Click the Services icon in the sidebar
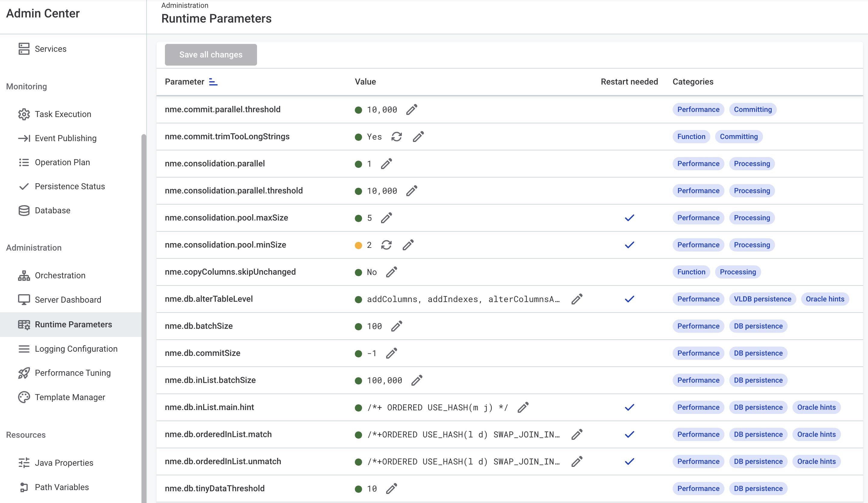Viewport: 868px width, 503px height. coord(24,48)
